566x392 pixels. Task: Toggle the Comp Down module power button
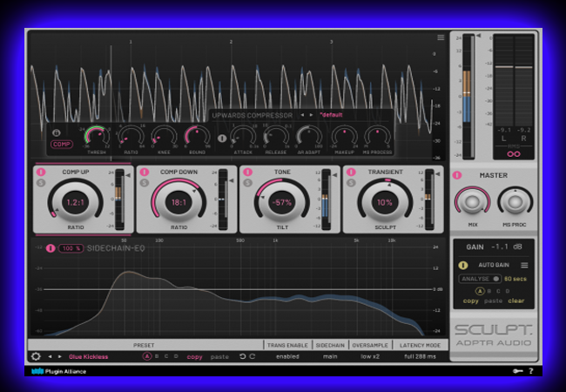[x=145, y=172]
